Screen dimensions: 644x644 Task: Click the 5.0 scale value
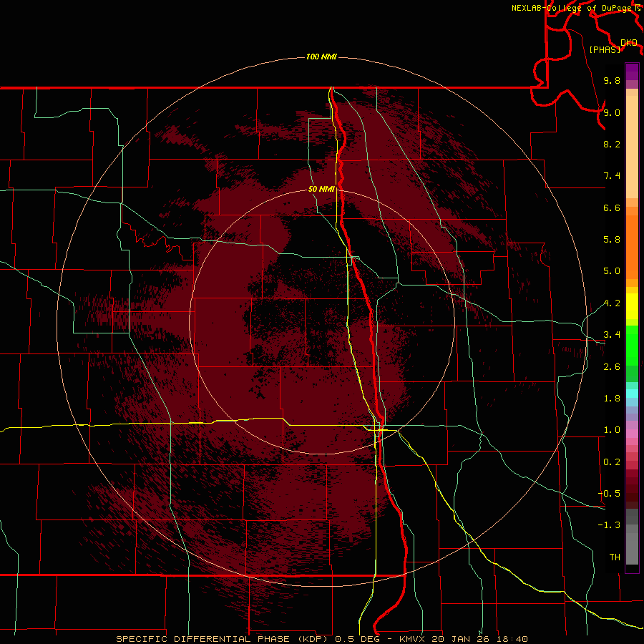point(612,271)
